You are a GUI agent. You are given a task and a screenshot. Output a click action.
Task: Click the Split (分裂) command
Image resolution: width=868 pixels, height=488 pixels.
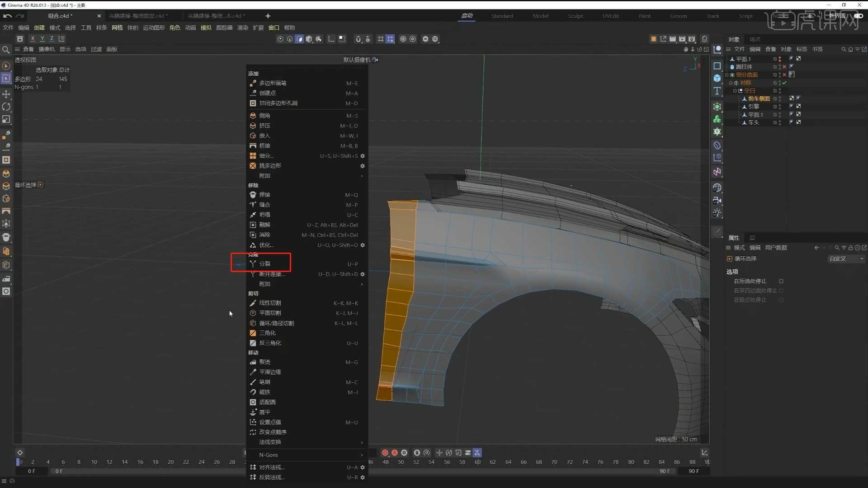pos(307,263)
